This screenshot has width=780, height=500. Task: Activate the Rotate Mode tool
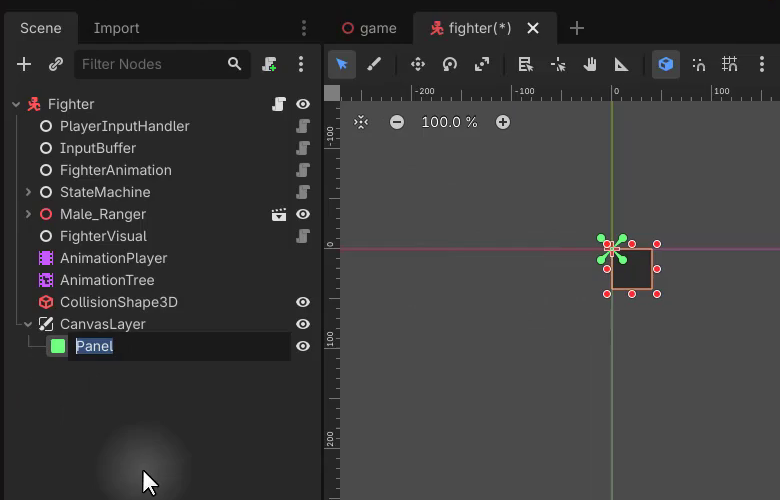(450, 64)
